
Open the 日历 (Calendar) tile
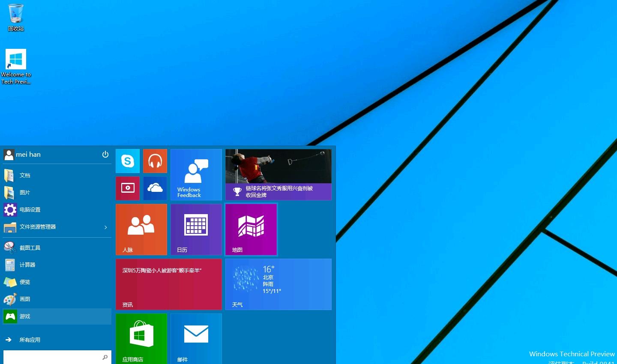pos(196,230)
